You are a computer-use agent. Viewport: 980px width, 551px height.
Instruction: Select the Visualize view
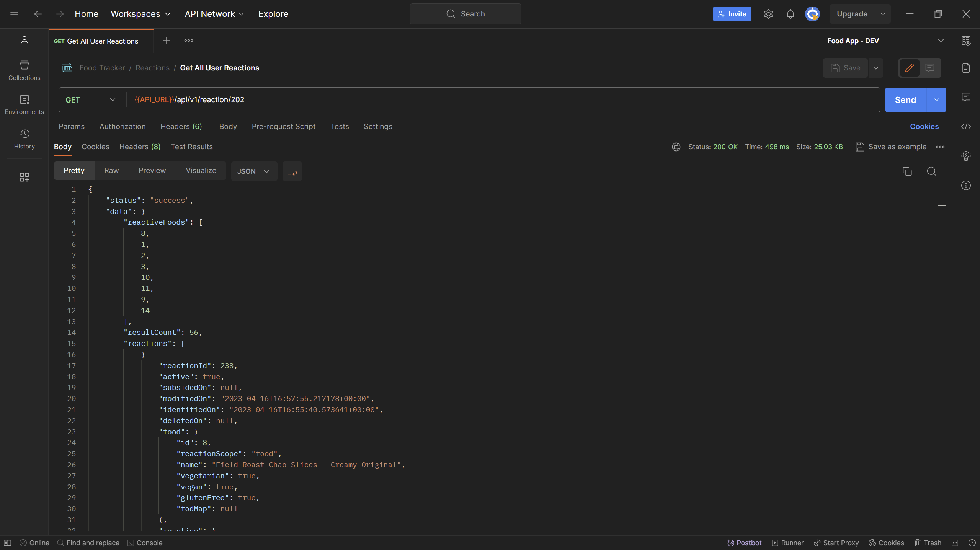pyautogui.click(x=201, y=171)
